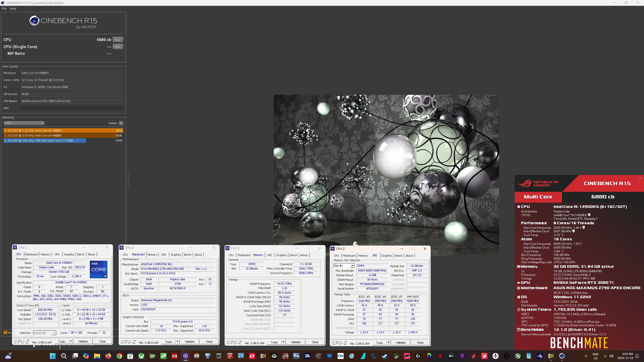Open Logitech G HUB from taskbar
Screen dimensions: 644x362
(x=418, y=356)
